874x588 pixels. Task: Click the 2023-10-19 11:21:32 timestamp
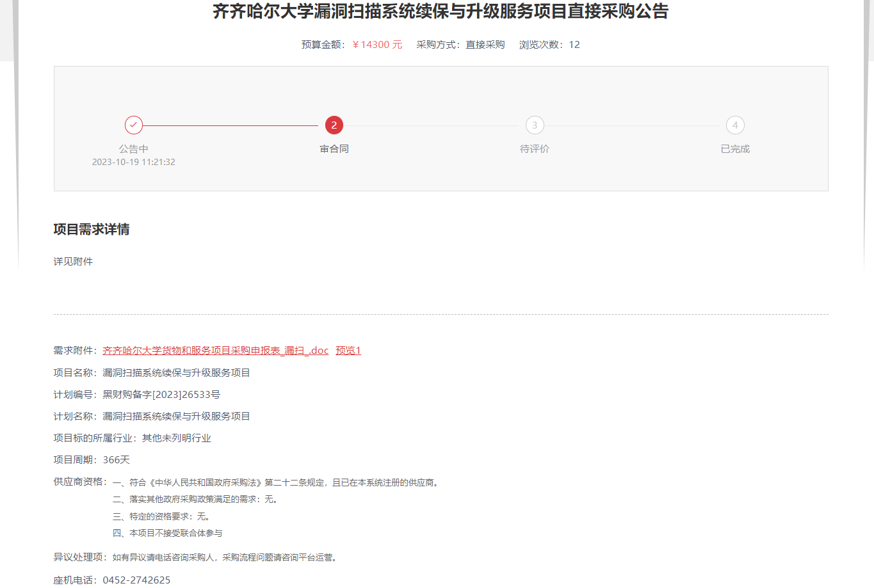tap(133, 163)
